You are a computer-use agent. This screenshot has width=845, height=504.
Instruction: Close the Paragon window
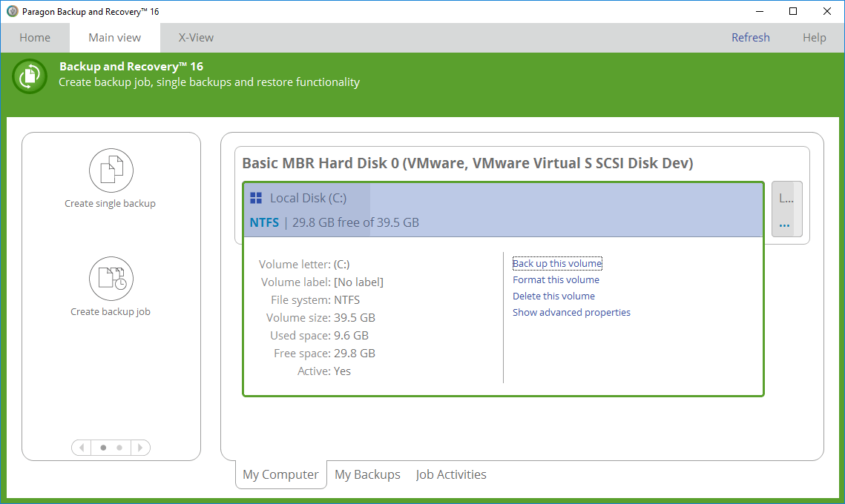click(827, 11)
